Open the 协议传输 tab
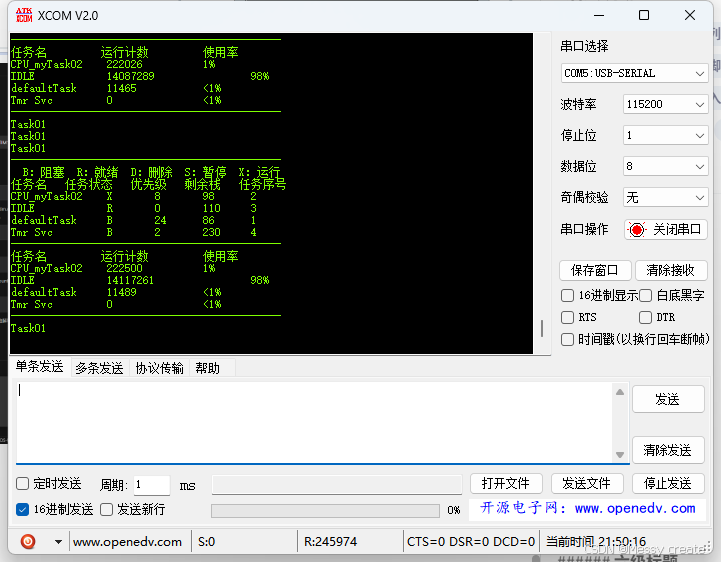The image size is (721, 562). point(160,368)
